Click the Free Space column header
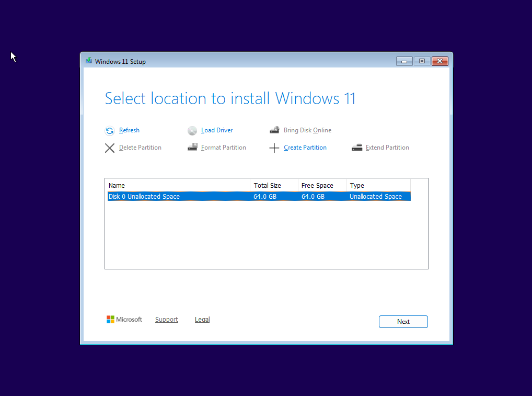The height and width of the screenshot is (396, 532). click(322, 185)
